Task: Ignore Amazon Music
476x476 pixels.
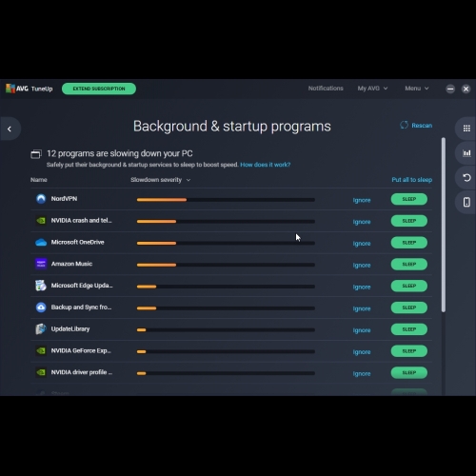Action: click(362, 266)
